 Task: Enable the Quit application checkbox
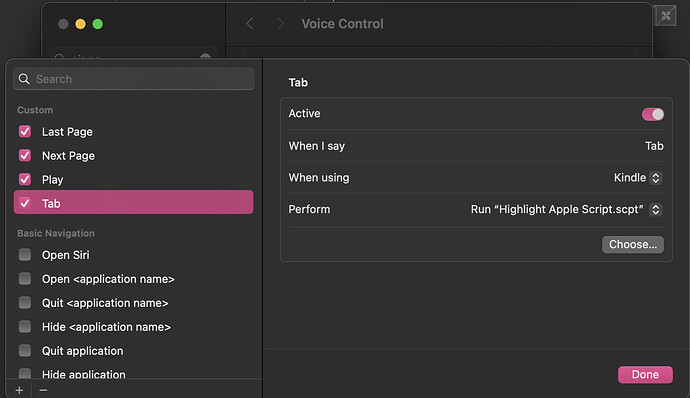pyautogui.click(x=25, y=350)
